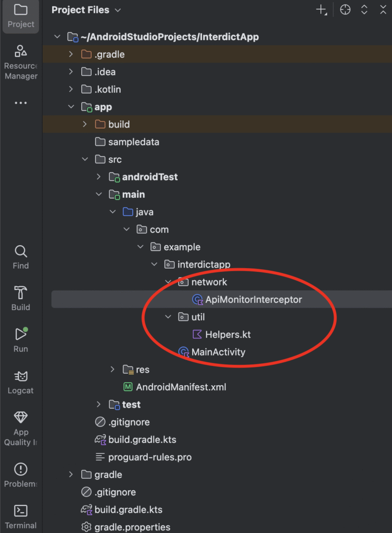Show the Problems tool window
The image size is (392, 533).
tap(20, 475)
